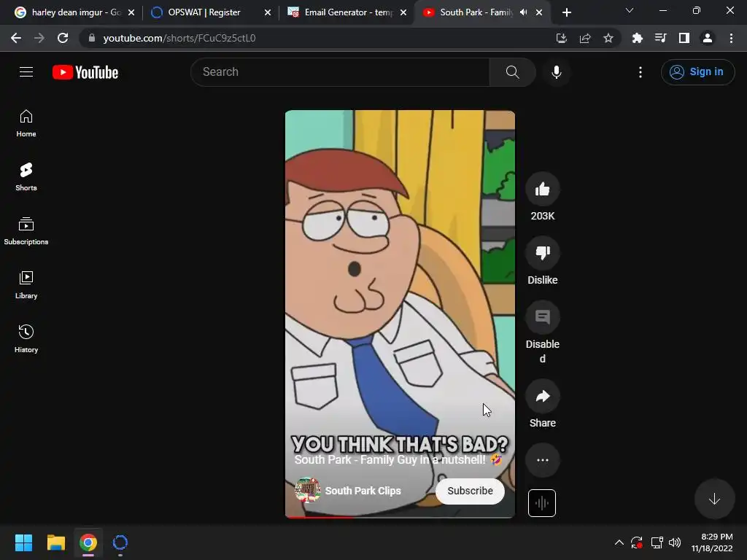Open a new browser tab
Screen dimensions: 747x560
566,12
